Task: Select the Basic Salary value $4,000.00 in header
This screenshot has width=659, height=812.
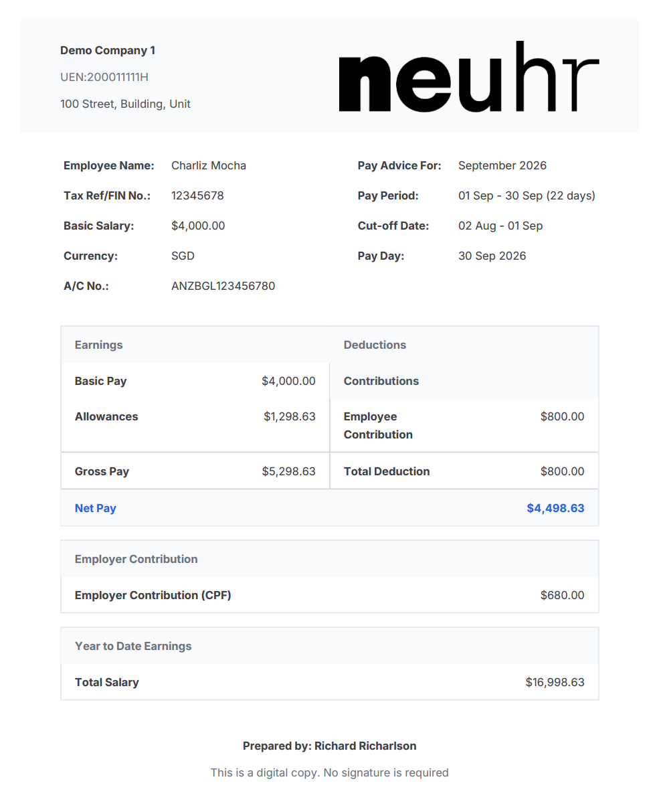Action: click(198, 226)
